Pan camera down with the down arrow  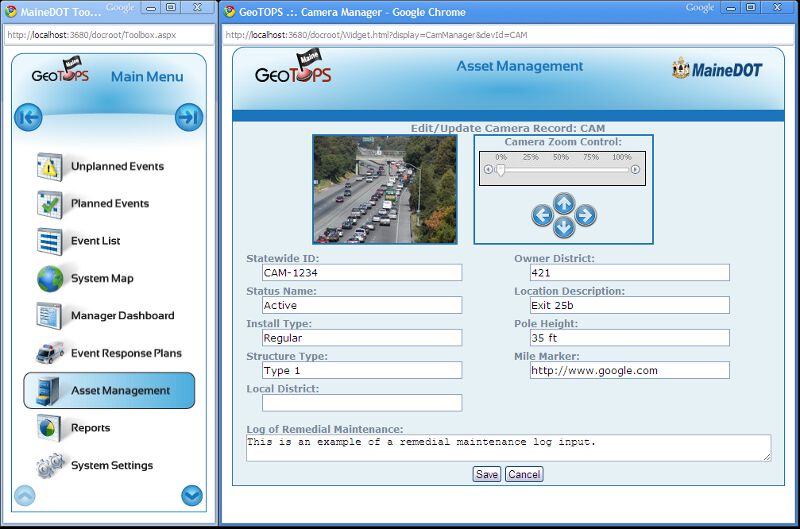pos(564,226)
